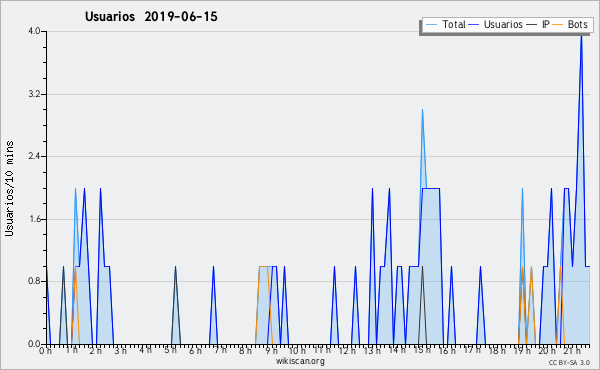
Task: Click the "12 h" x-axis label
Action: click(x=347, y=350)
